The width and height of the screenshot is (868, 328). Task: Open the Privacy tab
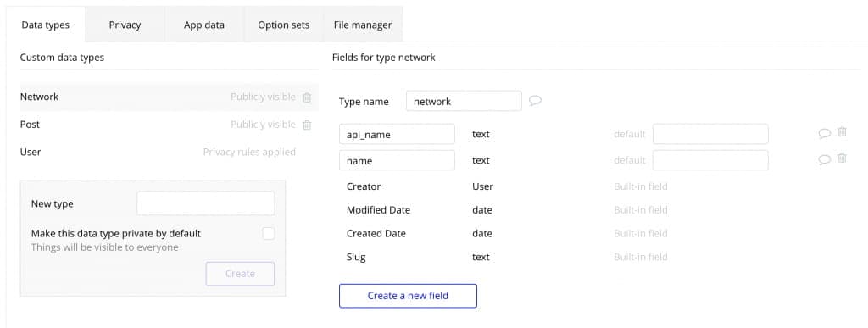tap(125, 25)
